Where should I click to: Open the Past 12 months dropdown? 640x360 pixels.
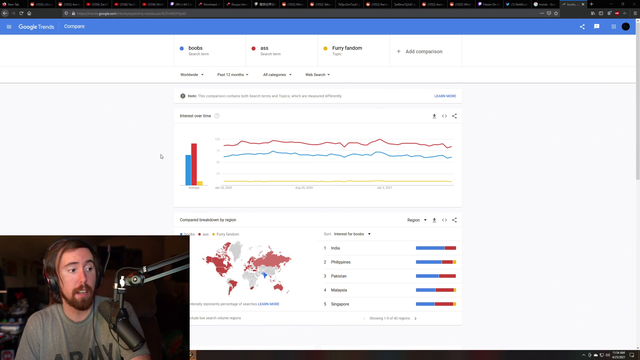[233, 75]
